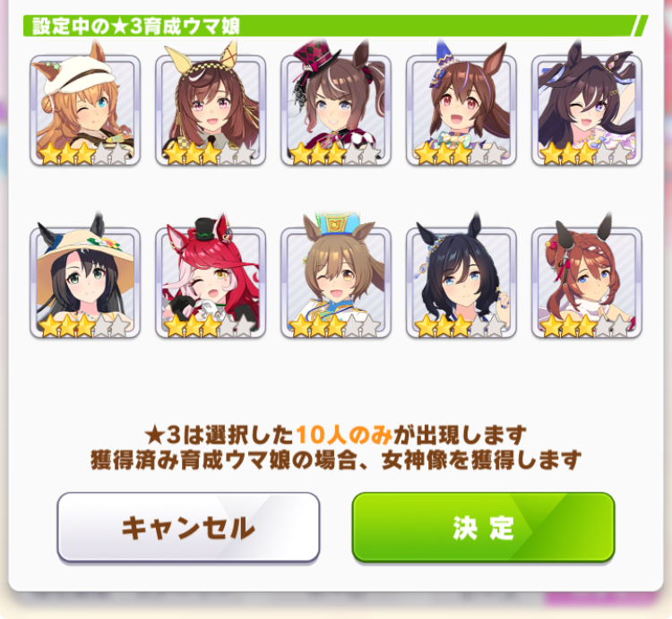The height and width of the screenshot is (619, 672).
Task: Click star rating under red-haired girl
Action: coord(211,326)
